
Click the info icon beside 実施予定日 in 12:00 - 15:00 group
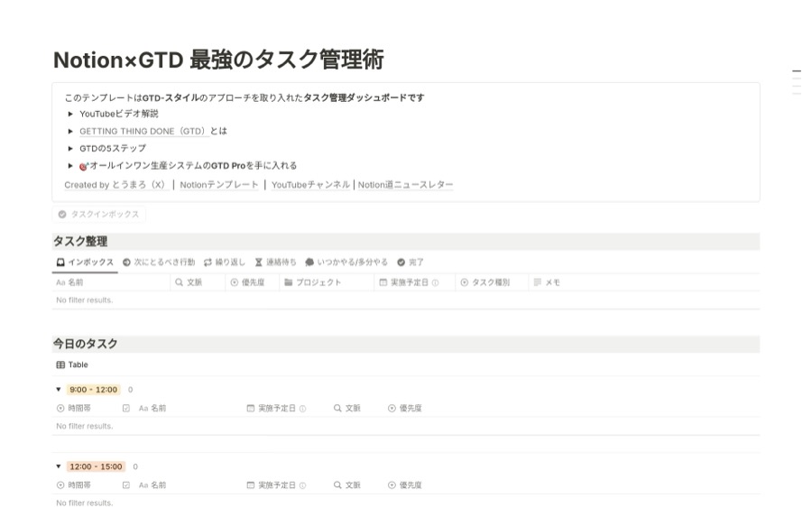tap(303, 485)
